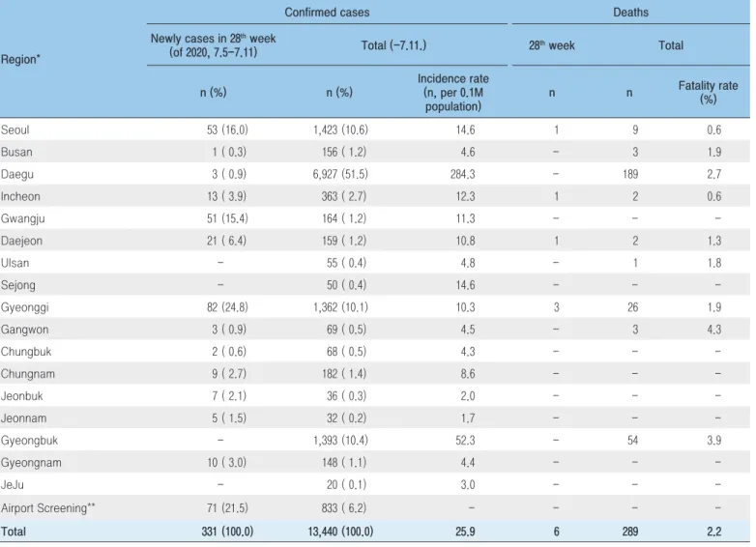756x547 pixels.
Task: Click grand total '13,440 (100.0)'
Action: 340,532
